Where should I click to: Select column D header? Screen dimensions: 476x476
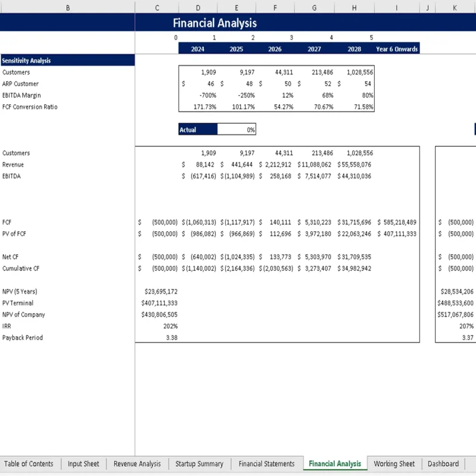[x=198, y=7]
